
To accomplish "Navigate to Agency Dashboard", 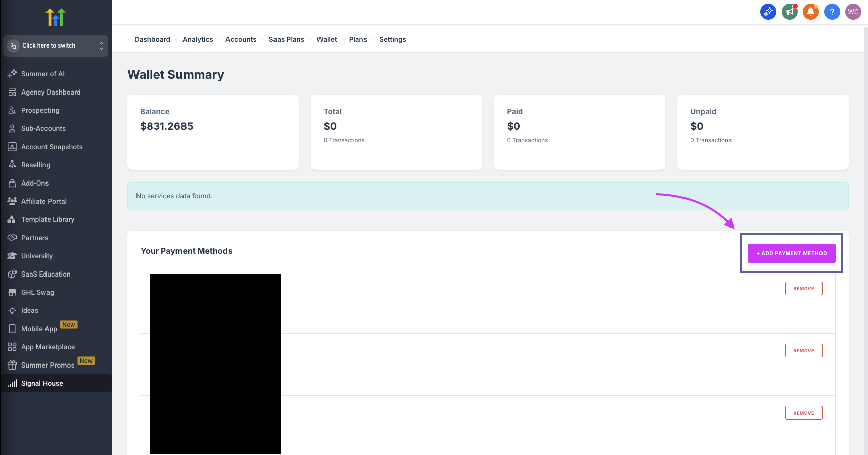I will [x=51, y=92].
